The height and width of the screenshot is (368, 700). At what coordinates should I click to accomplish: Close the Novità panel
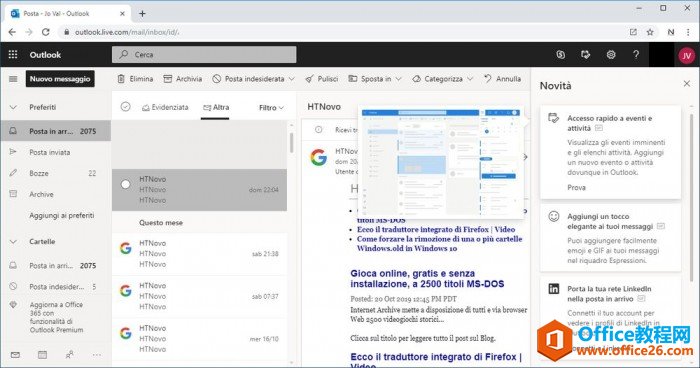(x=687, y=84)
